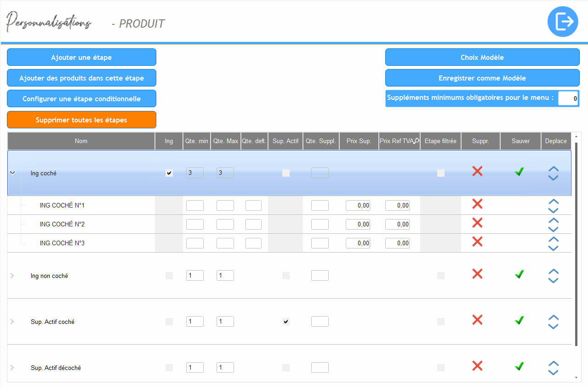Save the Sup. Actif décoché step
Image resolution: width=588 pixels, height=387 pixels.
(x=519, y=366)
